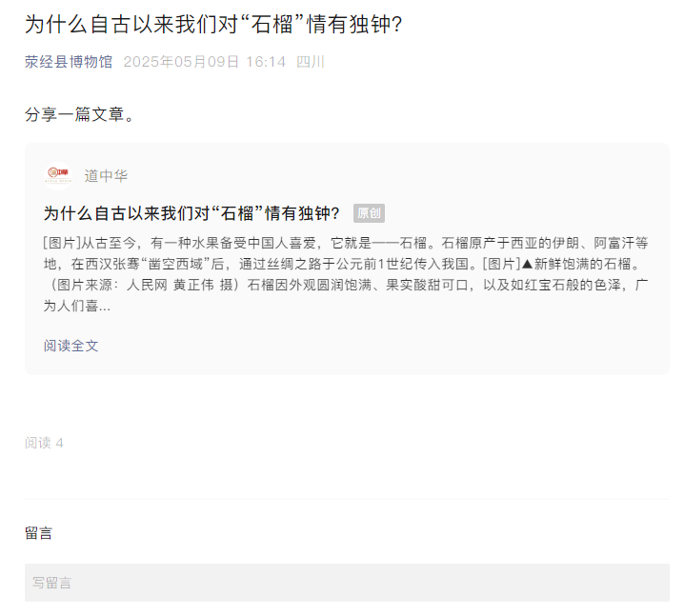
Task: Click the gray 原创 badge
Action: (x=369, y=213)
